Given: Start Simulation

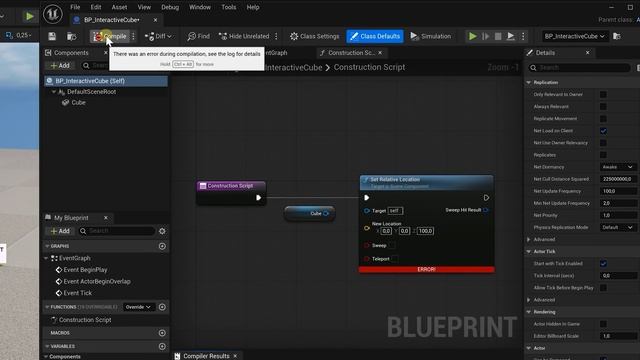Looking at the screenshot, I should point(431,36).
